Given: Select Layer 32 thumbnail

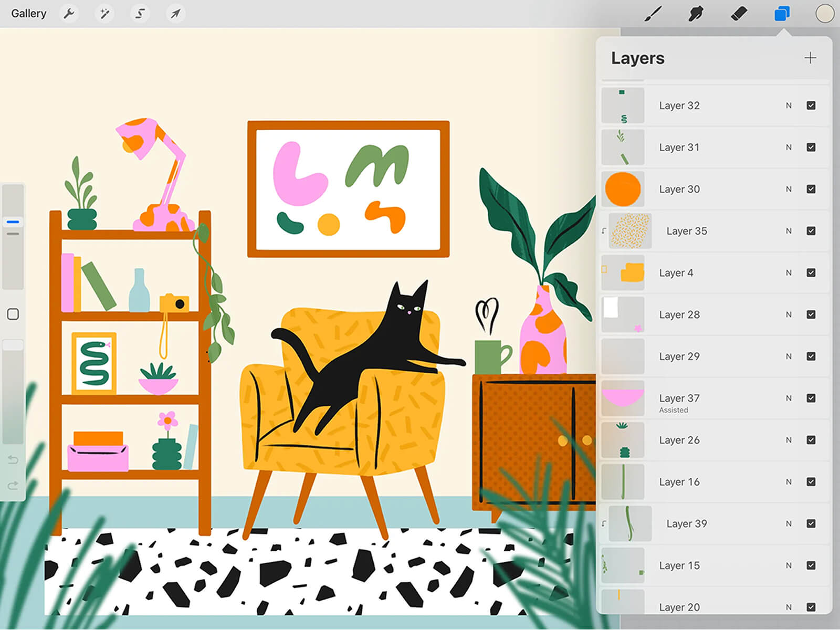Looking at the screenshot, I should pyautogui.click(x=623, y=106).
